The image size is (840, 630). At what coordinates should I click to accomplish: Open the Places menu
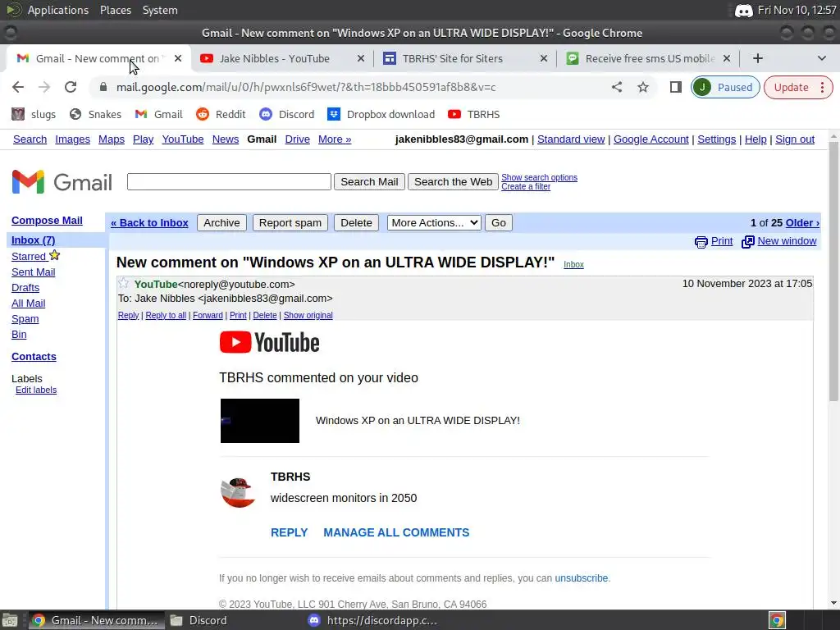[x=115, y=10]
